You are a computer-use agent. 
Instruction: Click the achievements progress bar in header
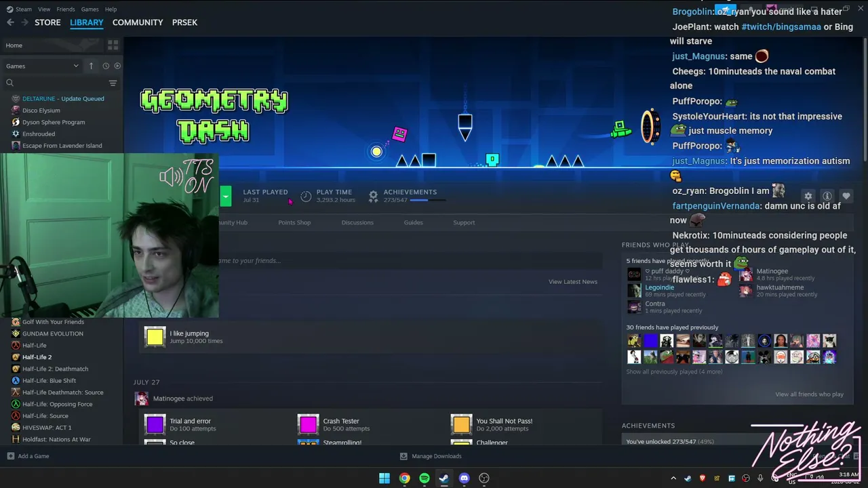pos(428,201)
